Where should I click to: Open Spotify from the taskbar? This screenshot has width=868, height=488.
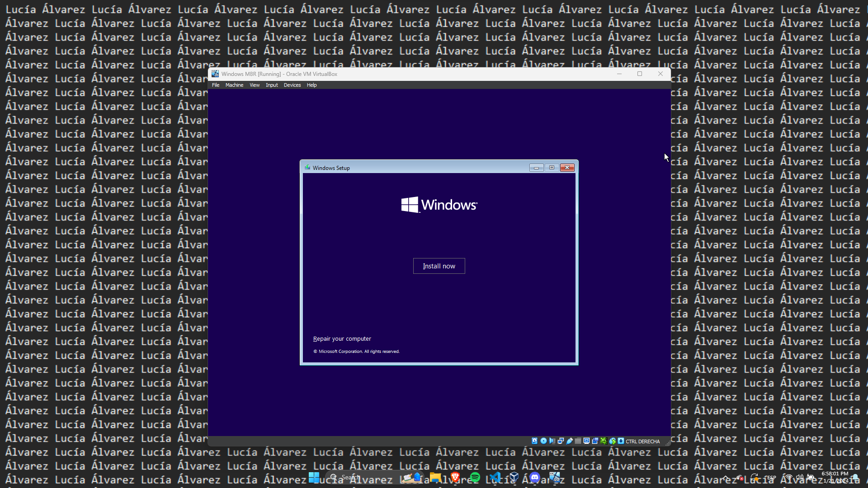(475, 477)
